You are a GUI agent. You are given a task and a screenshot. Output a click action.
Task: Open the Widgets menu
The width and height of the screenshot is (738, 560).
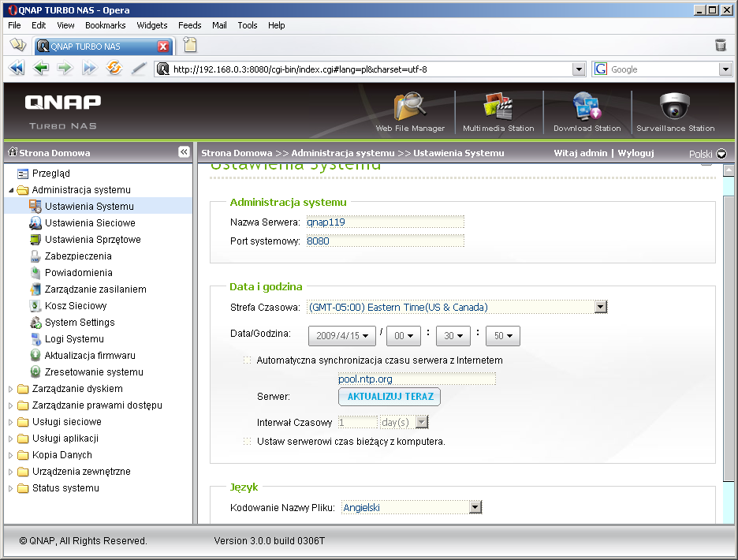[x=152, y=25]
